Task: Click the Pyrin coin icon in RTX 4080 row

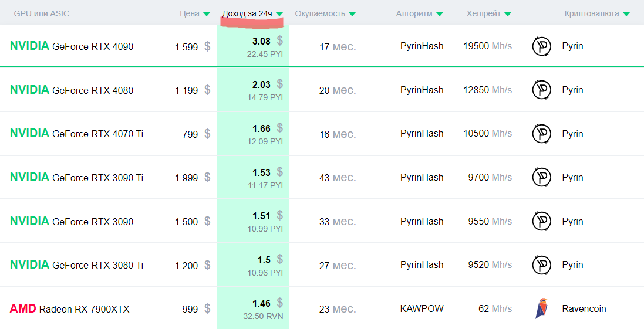Action: pyautogui.click(x=542, y=90)
